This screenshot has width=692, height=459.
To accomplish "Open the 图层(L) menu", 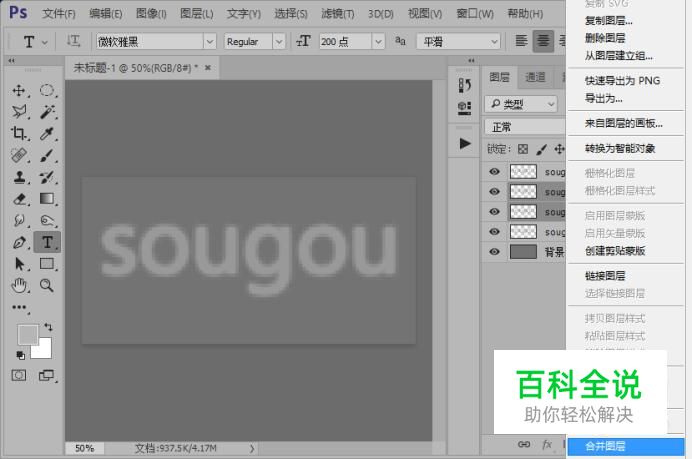I will coord(196,14).
